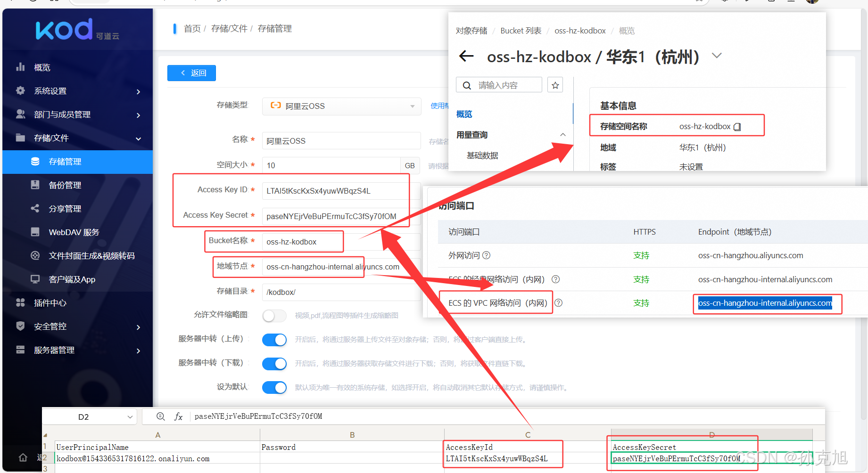Screen dimensions: 868x473
Task: Click the 地域节点 endpoint input field
Action: (341, 267)
